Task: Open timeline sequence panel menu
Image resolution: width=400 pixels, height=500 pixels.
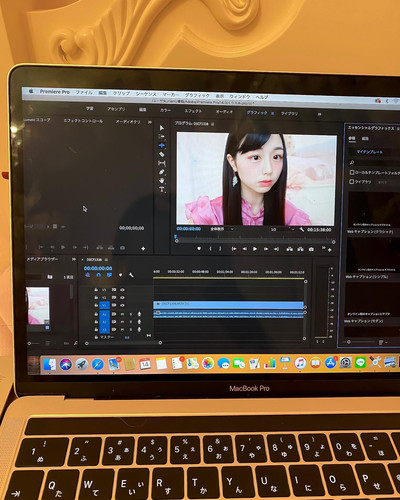Action: coord(106,259)
